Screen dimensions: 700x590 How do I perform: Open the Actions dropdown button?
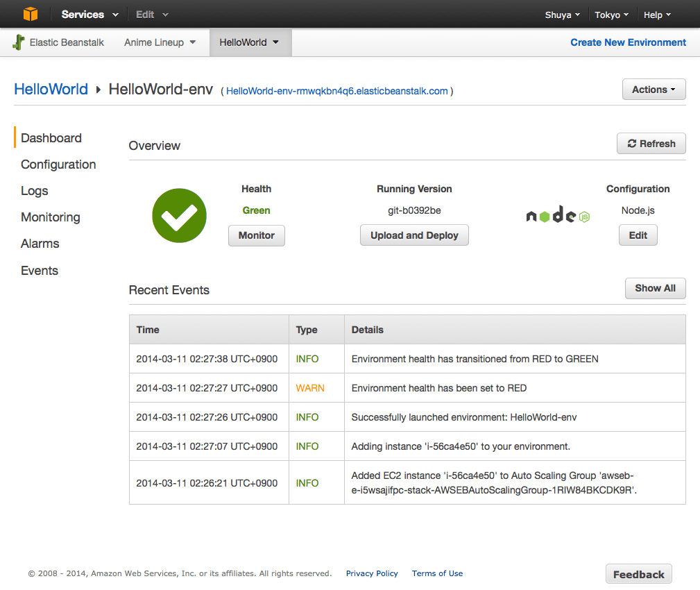click(x=654, y=90)
